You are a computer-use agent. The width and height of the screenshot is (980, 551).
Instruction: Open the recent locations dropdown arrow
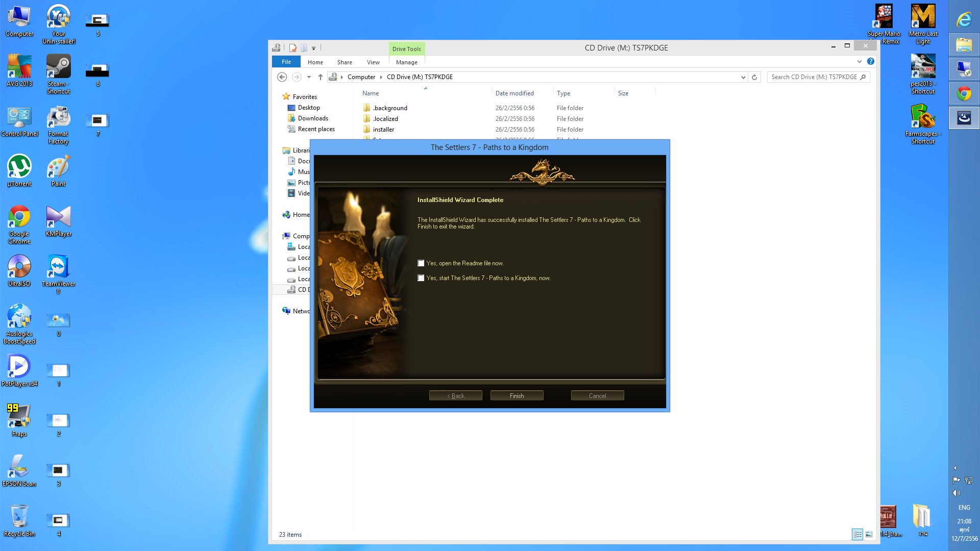pyautogui.click(x=309, y=77)
